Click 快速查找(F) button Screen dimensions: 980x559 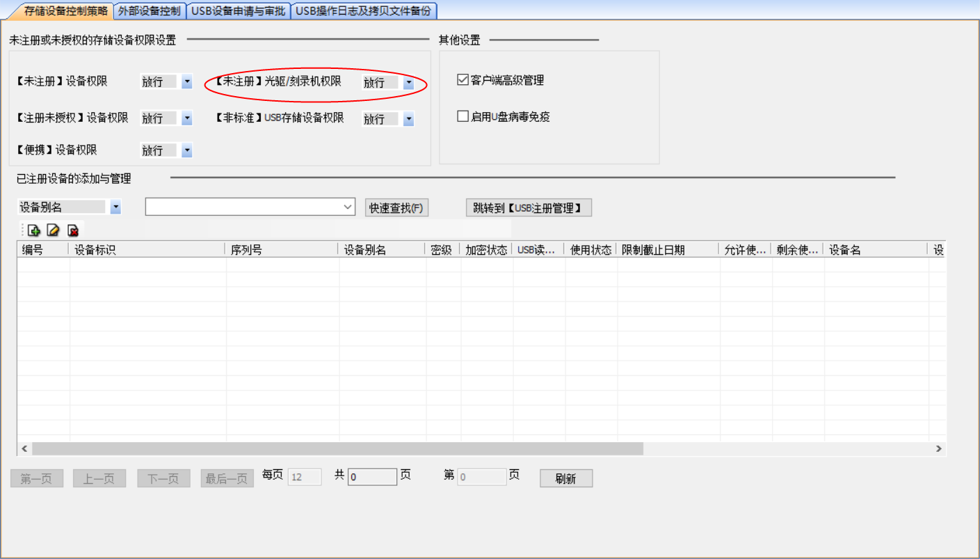[396, 207]
